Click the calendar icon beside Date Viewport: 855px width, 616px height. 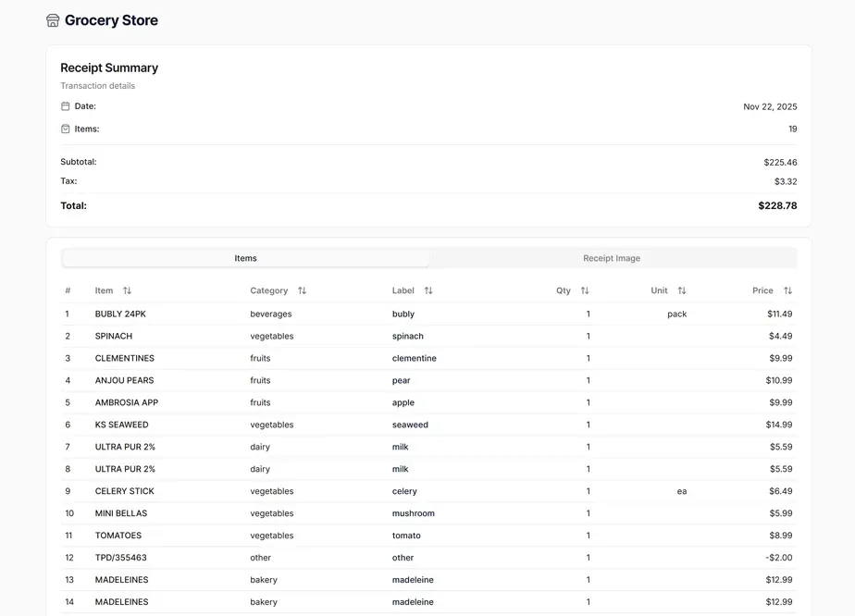pyautogui.click(x=63, y=106)
